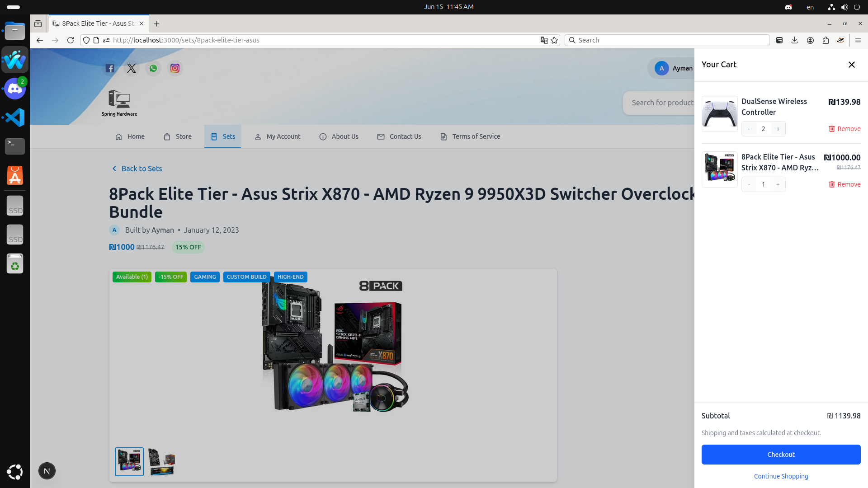Open the sound volume tray icon
This screenshot has width=868, height=488.
click(844, 7)
